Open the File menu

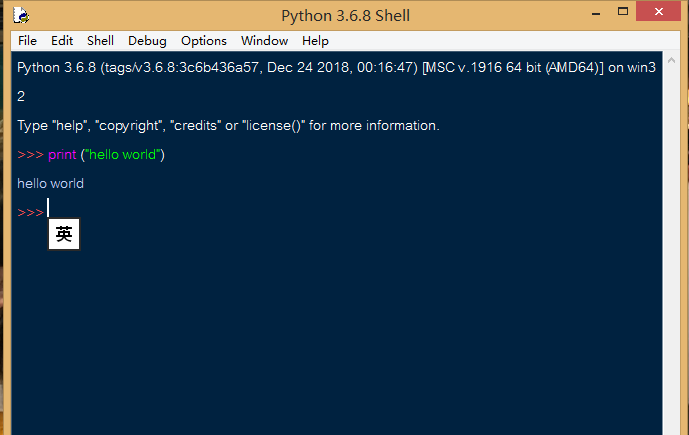[27, 41]
